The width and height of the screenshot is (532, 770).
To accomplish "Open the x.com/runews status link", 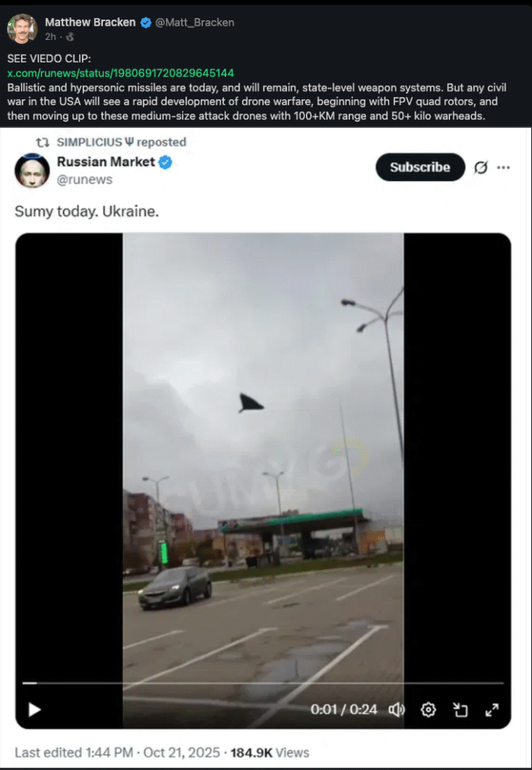I will [x=120, y=73].
